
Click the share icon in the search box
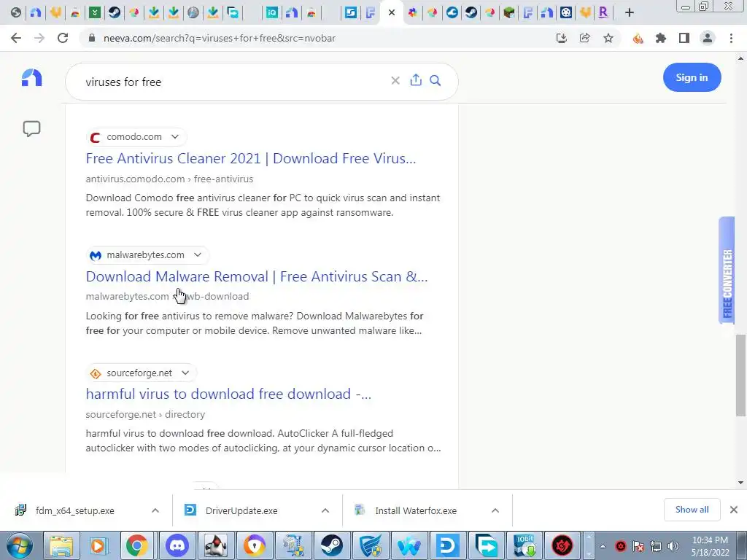coord(416,80)
